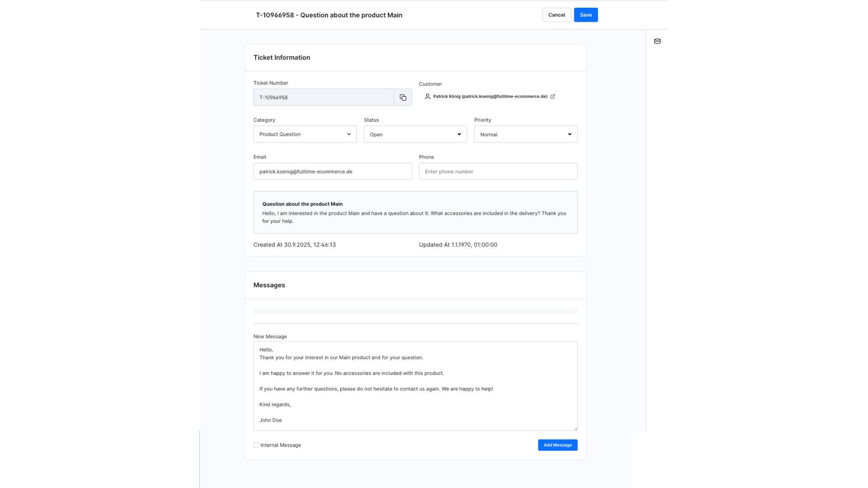This screenshot has height=488, width=868.
Task: Click the Category dropdown chevron arrow
Action: [x=349, y=134]
